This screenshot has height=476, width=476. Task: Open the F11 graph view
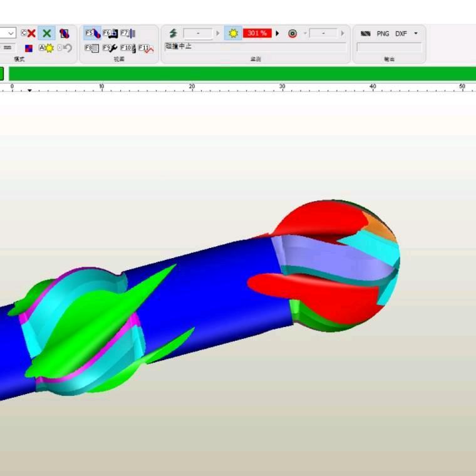pyautogui.click(x=145, y=48)
